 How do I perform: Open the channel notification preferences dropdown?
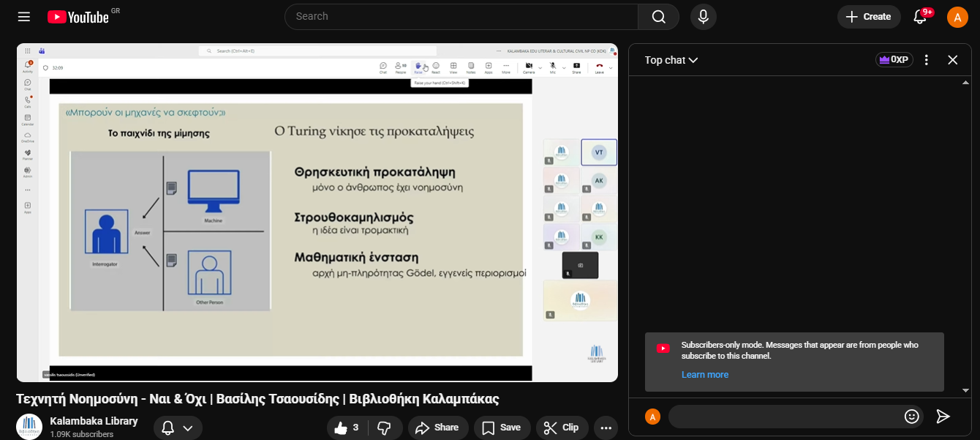point(178,428)
